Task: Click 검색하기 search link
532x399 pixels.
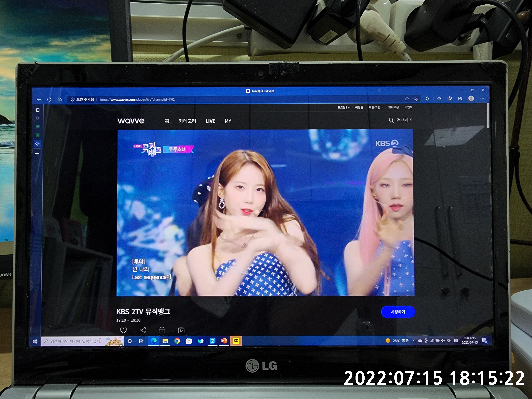Action: 405,120
